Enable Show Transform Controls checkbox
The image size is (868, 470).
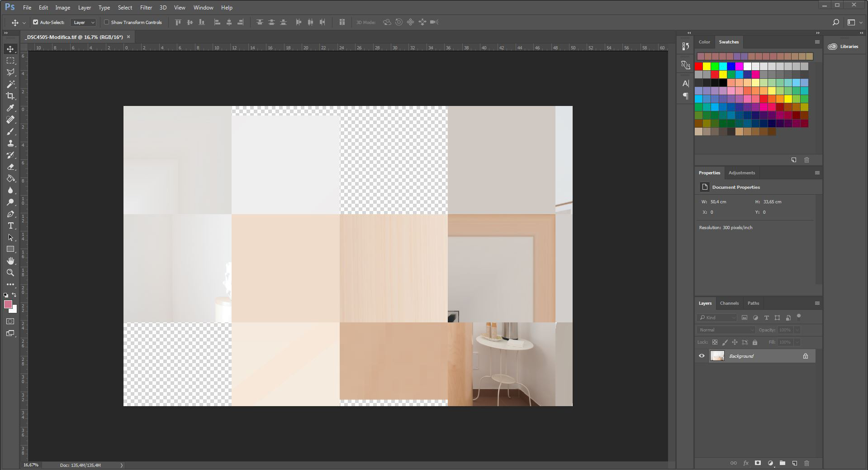tap(107, 22)
